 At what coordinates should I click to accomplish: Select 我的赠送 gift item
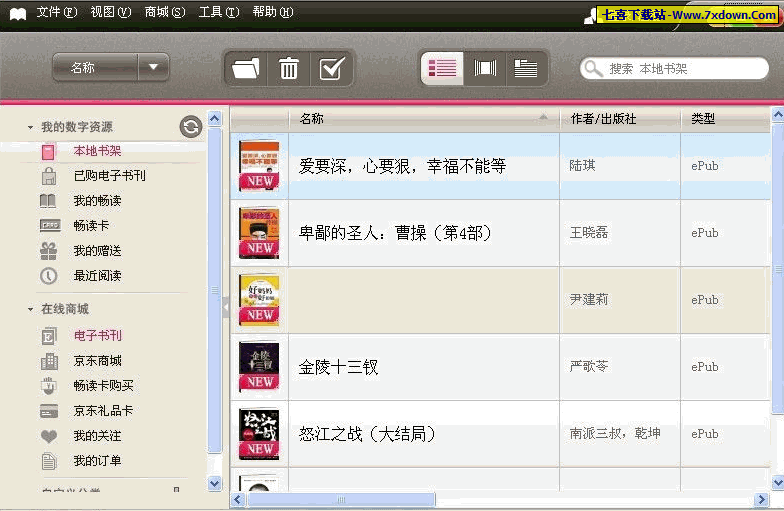tap(97, 251)
